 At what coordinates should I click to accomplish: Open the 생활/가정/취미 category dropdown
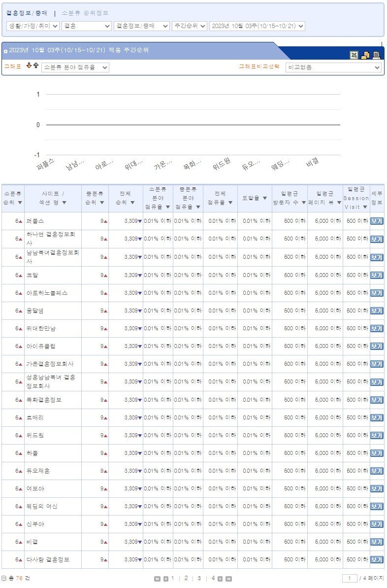tap(32, 26)
